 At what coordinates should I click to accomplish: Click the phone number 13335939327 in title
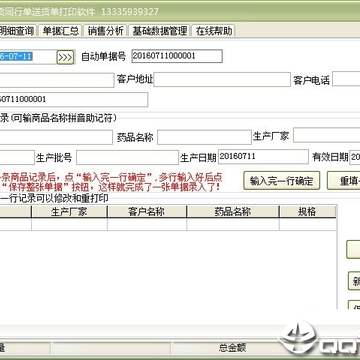point(130,12)
